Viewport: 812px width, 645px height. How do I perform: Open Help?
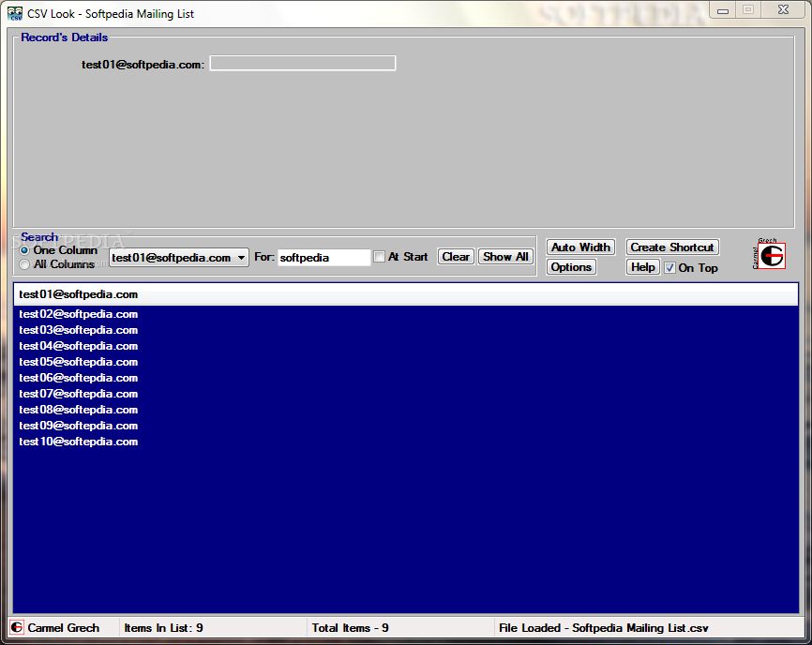click(642, 267)
